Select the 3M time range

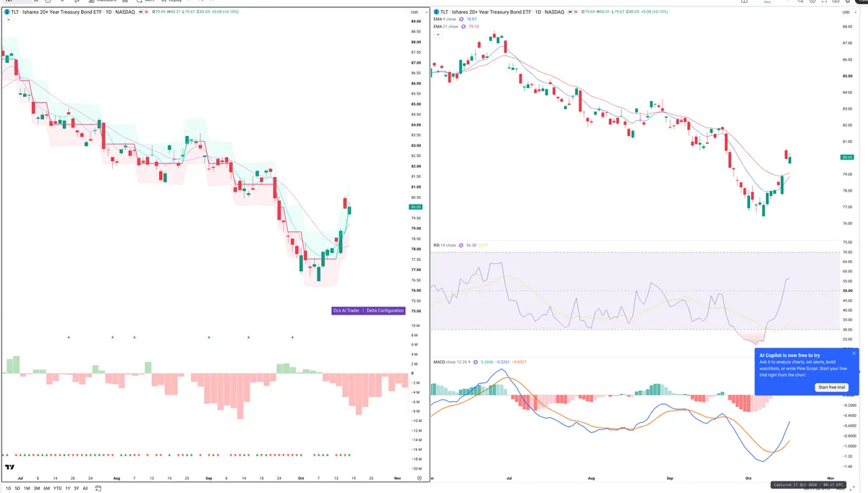(x=37, y=489)
